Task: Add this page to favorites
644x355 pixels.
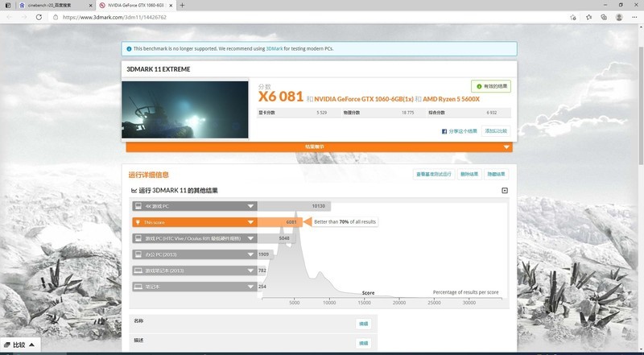Action: click(x=573, y=17)
